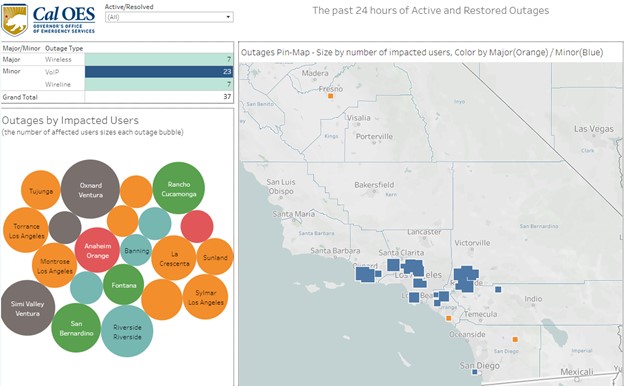Click the Torrance Los Angeles bubble
Viewport: 624px width, 386px height.
click(26, 230)
